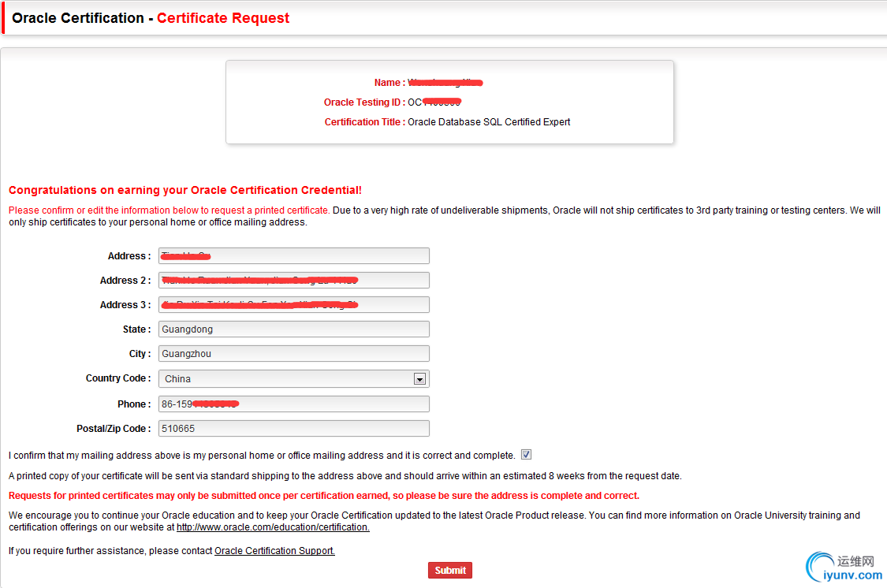Click into the first Address input field
Image resolution: width=887 pixels, height=588 pixels.
pyautogui.click(x=293, y=255)
